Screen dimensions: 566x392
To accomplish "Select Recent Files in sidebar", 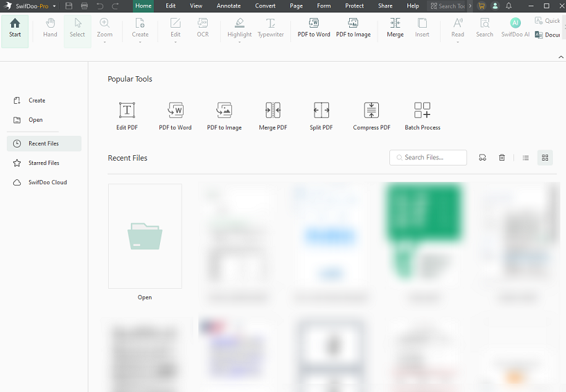I will [44, 143].
